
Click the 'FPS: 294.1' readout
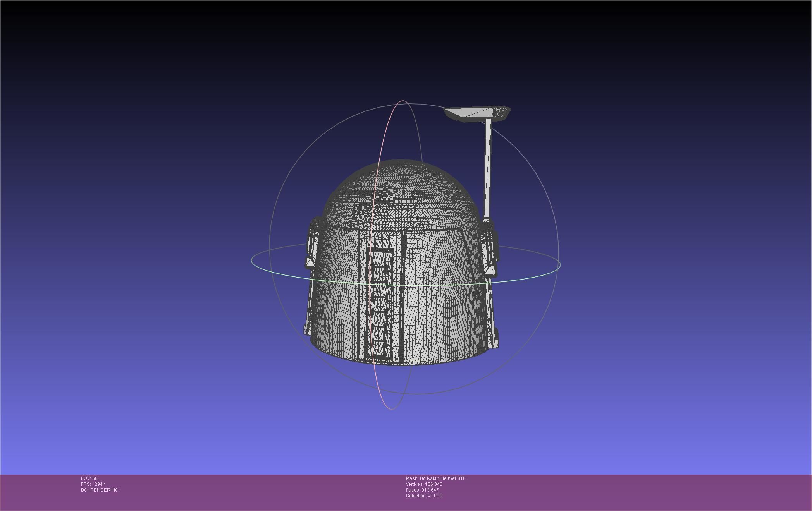point(93,484)
